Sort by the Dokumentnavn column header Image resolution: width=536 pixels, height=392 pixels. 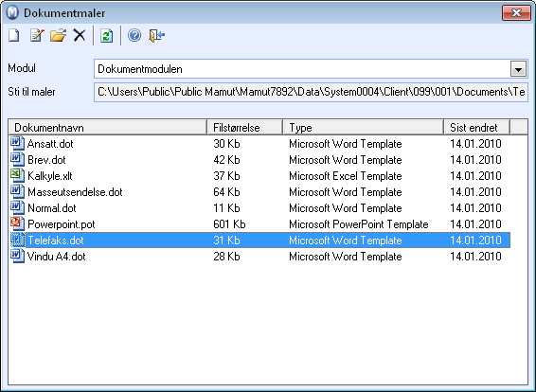(x=108, y=128)
